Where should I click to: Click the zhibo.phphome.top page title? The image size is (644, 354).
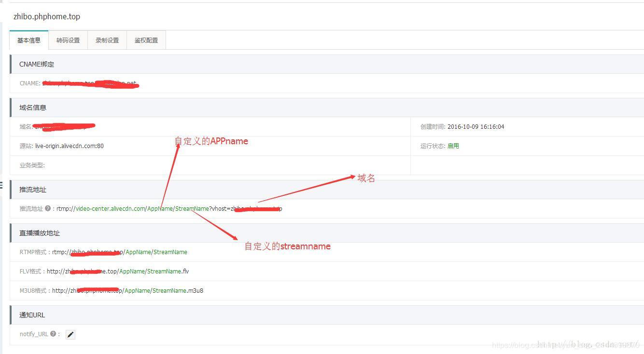(47, 16)
